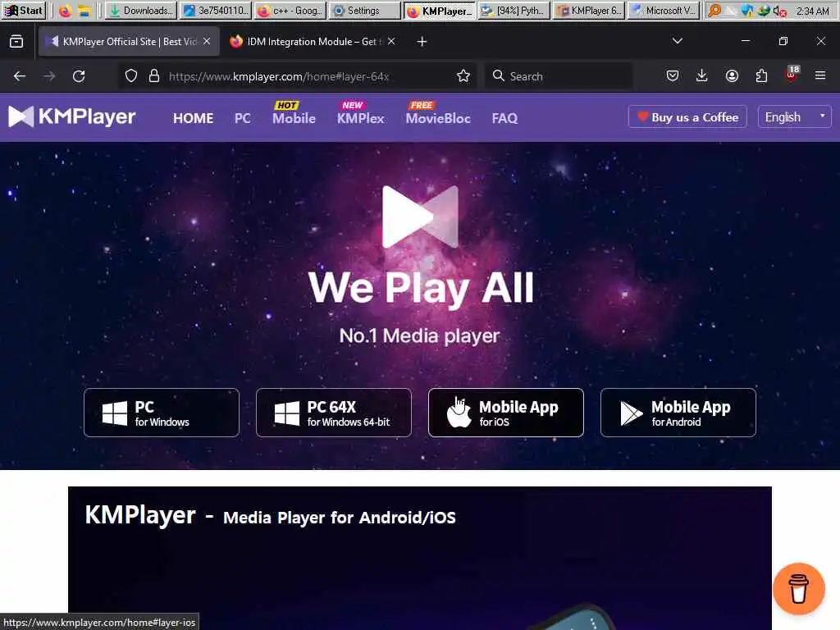Open a new browser tab with plus
The image size is (840, 630).
pyautogui.click(x=422, y=41)
